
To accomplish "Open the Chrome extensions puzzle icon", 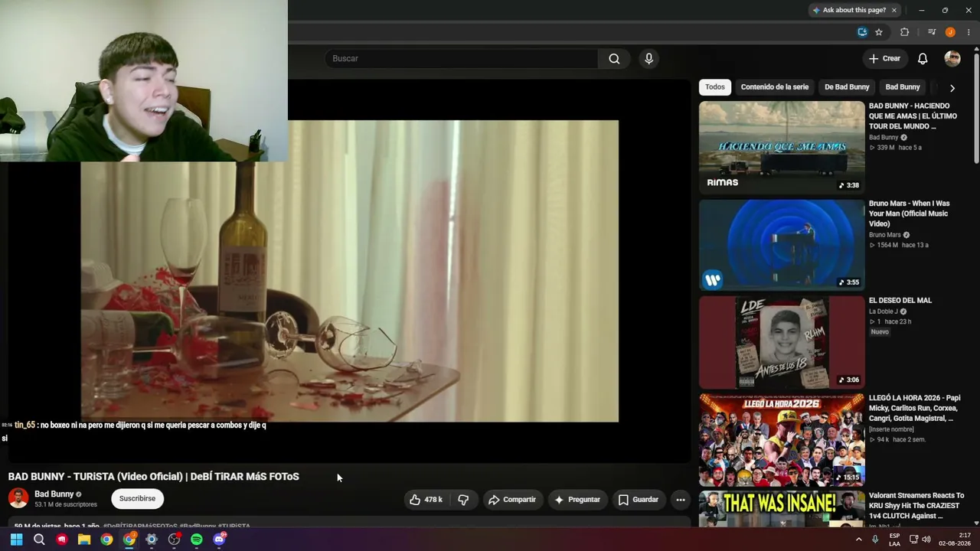I will coord(904,32).
